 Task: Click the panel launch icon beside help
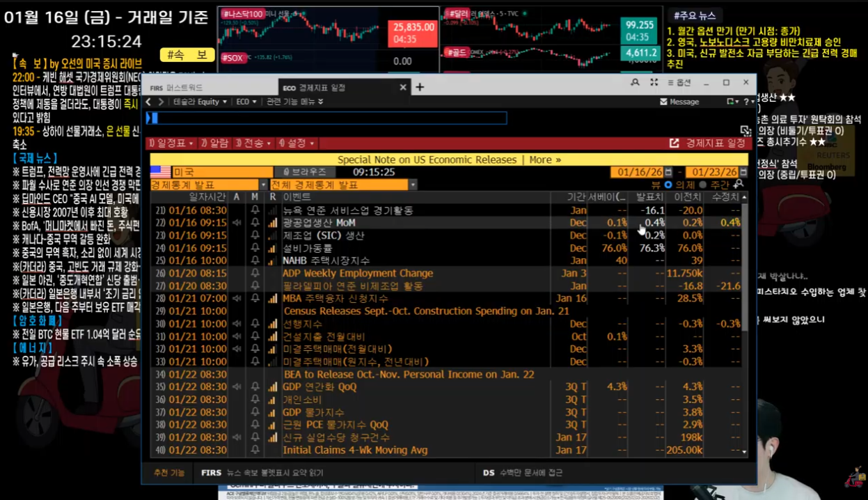[x=732, y=102]
